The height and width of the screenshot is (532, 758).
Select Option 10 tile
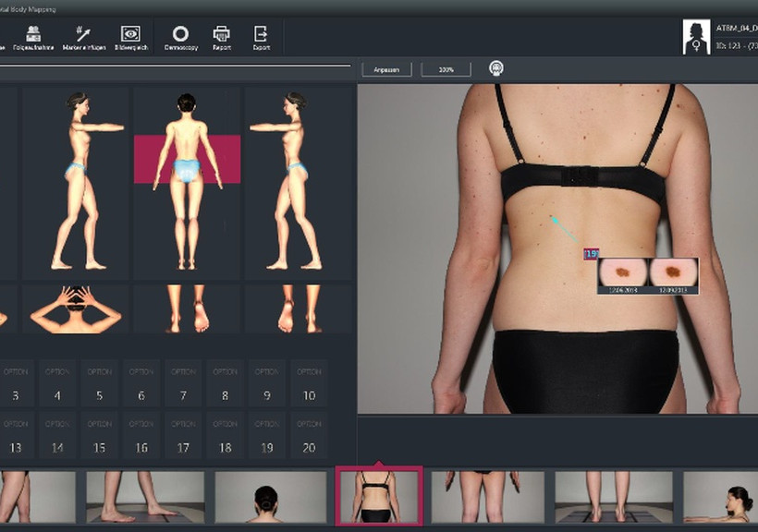(309, 383)
